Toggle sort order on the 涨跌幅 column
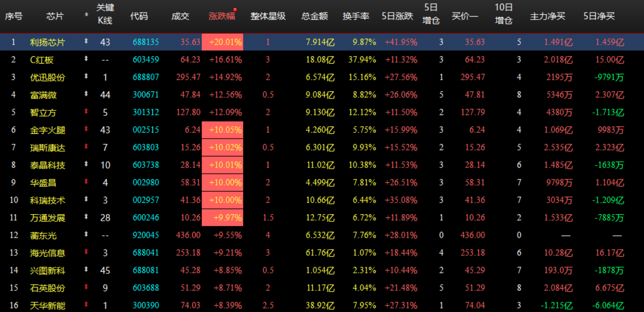The height and width of the screenshot is (312, 644). pyautogui.click(x=222, y=15)
